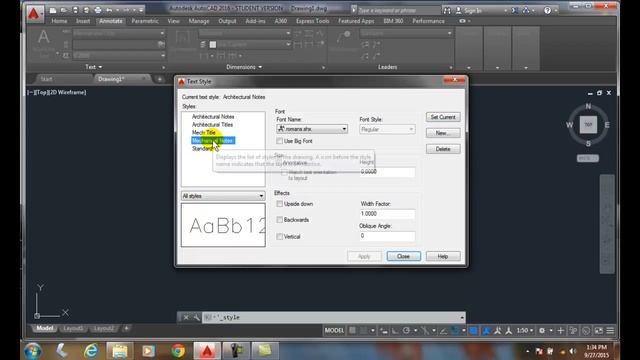Toggle MODEL space button in status bar

click(334, 331)
